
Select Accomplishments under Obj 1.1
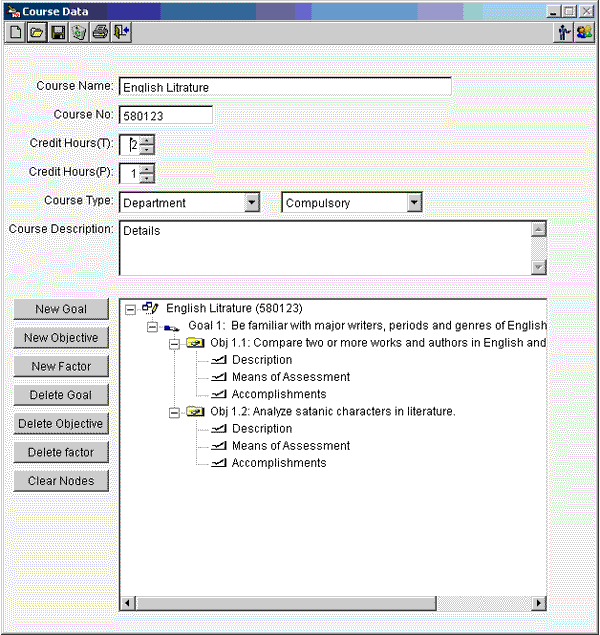click(279, 394)
